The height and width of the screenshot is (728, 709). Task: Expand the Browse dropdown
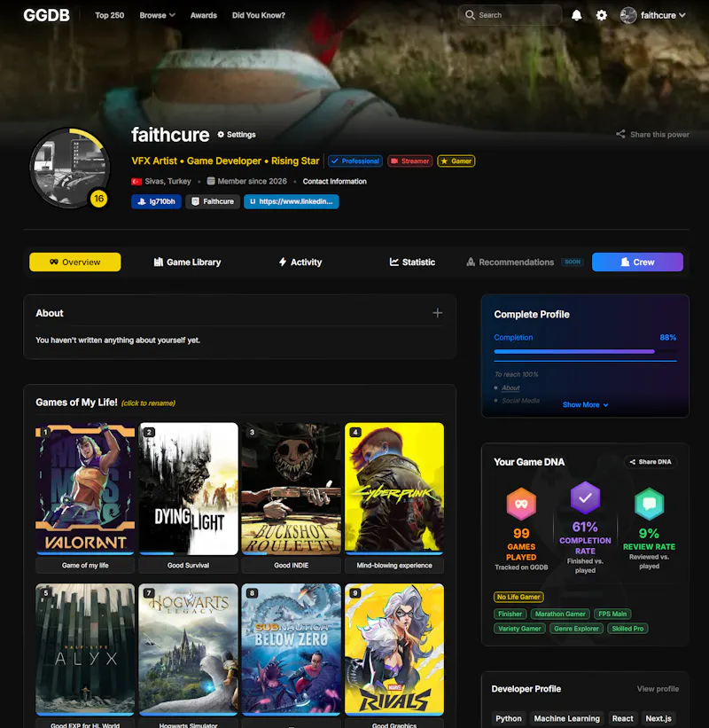coord(157,15)
